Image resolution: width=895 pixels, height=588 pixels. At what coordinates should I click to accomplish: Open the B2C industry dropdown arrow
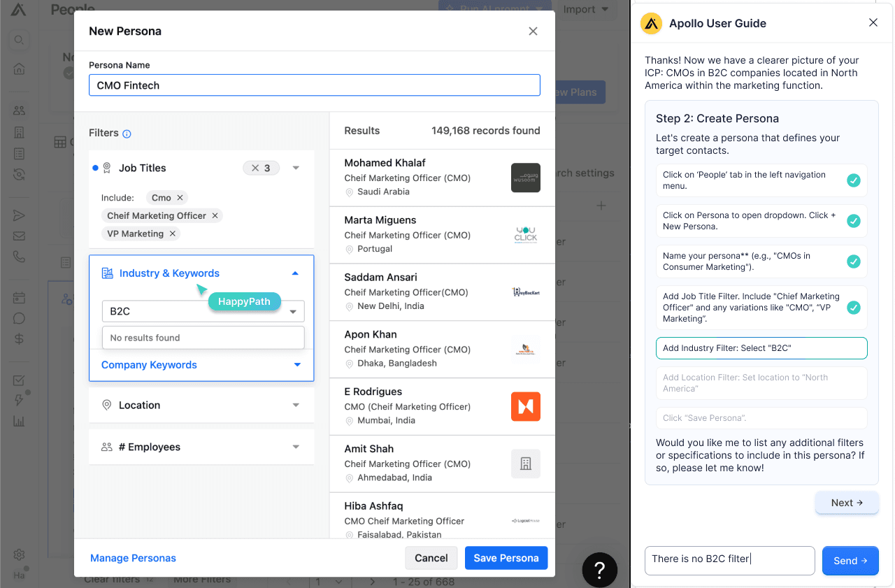(293, 312)
